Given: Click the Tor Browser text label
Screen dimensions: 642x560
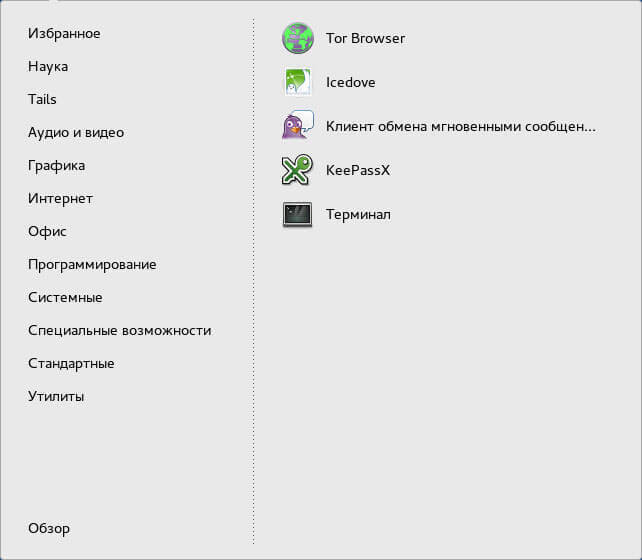Looking at the screenshot, I should coord(365,38).
